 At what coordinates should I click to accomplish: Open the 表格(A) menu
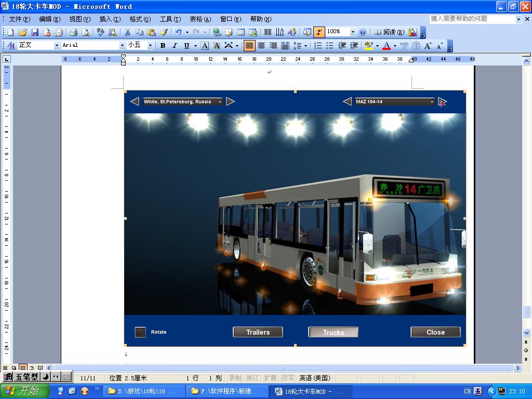(x=200, y=19)
